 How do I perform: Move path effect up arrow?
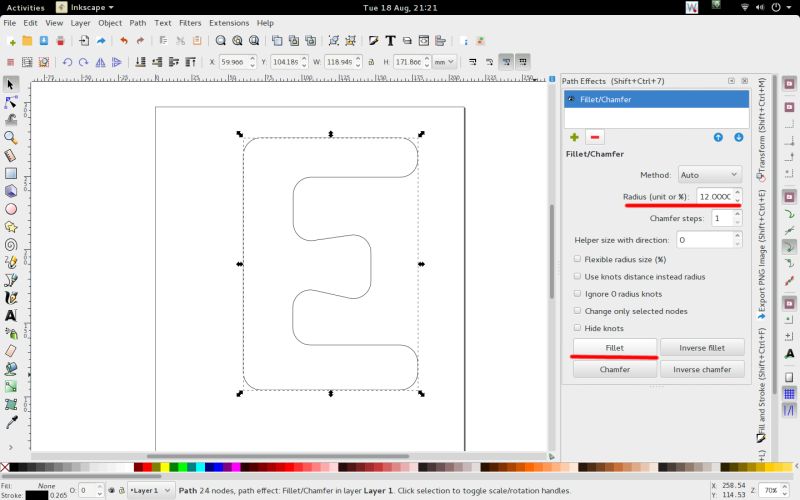(718, 137)
